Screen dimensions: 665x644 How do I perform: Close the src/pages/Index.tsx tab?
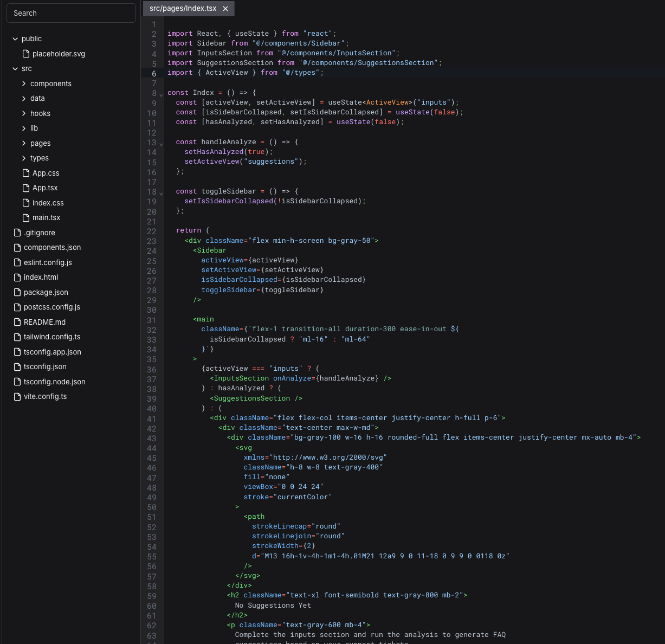pyautogui.click(x=225, y=9)
